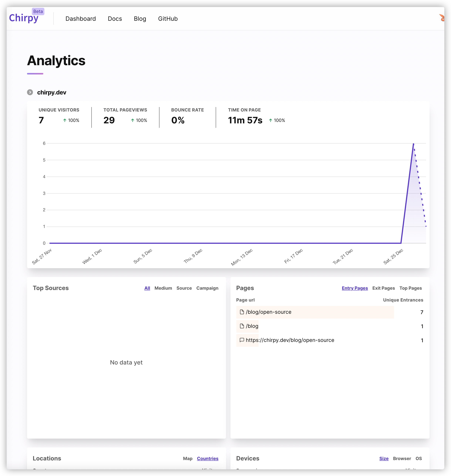Select Top Pages in the Pages panel
This screenshot has width=451, height=476.
tap(411, 288)
